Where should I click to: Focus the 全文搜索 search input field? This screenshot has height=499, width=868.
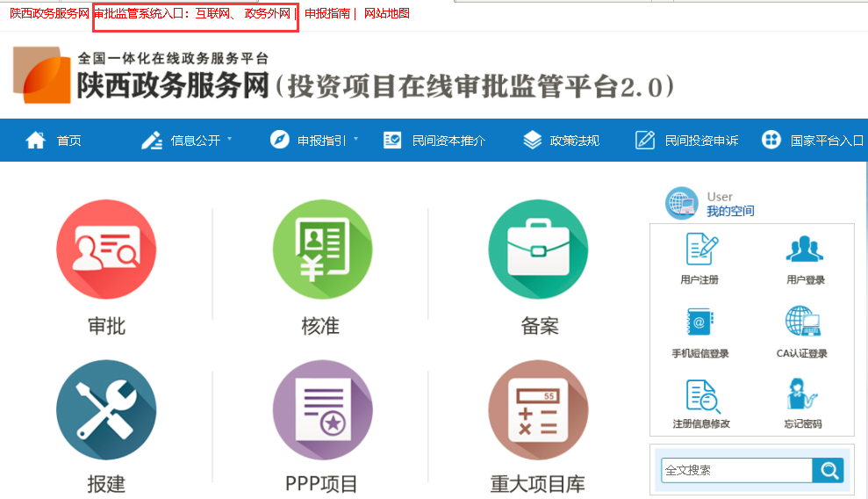737,470
